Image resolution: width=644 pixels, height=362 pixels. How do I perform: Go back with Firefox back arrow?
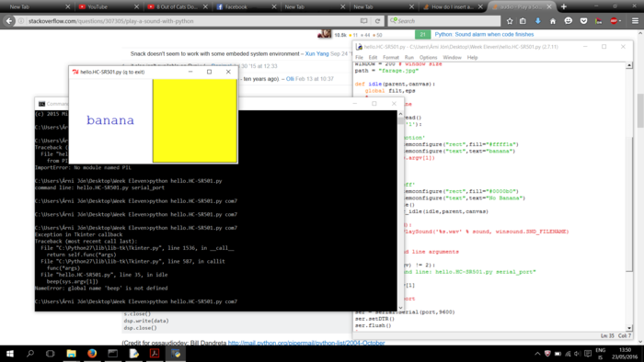(x=9, y=21)
